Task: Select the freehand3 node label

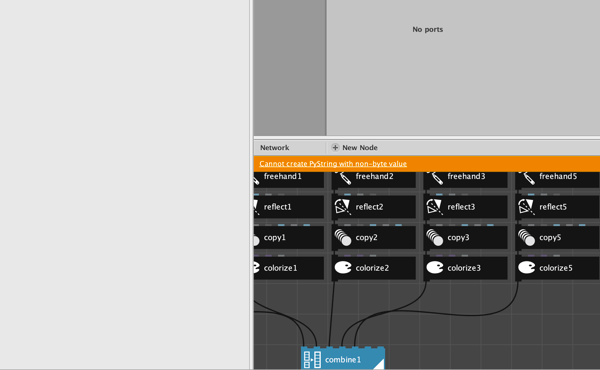Action: (x=466, y=176)
